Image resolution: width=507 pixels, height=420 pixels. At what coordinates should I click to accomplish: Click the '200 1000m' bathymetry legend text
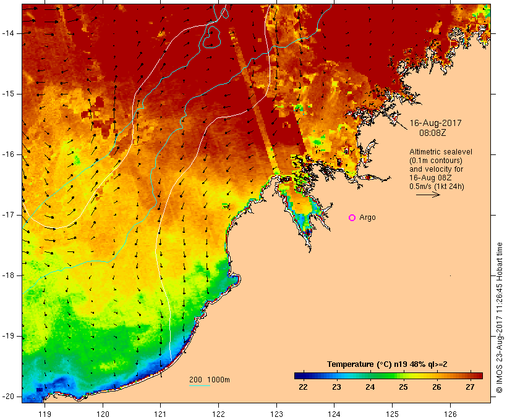click(210, 380)
